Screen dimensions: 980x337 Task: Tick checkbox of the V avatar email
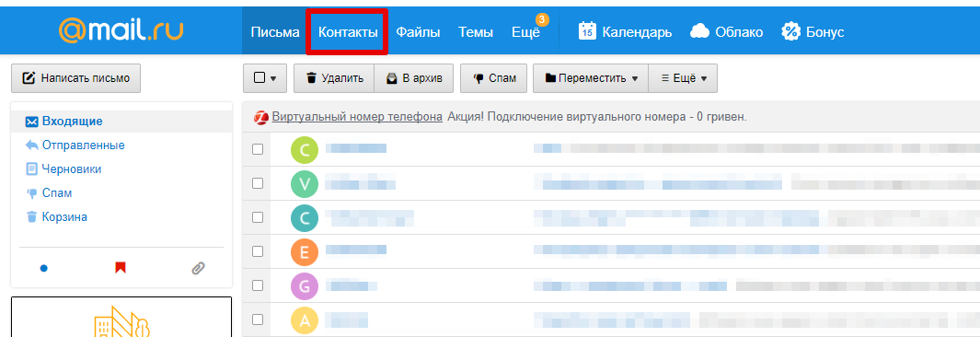pyautogui.click(x=258, y=183)
